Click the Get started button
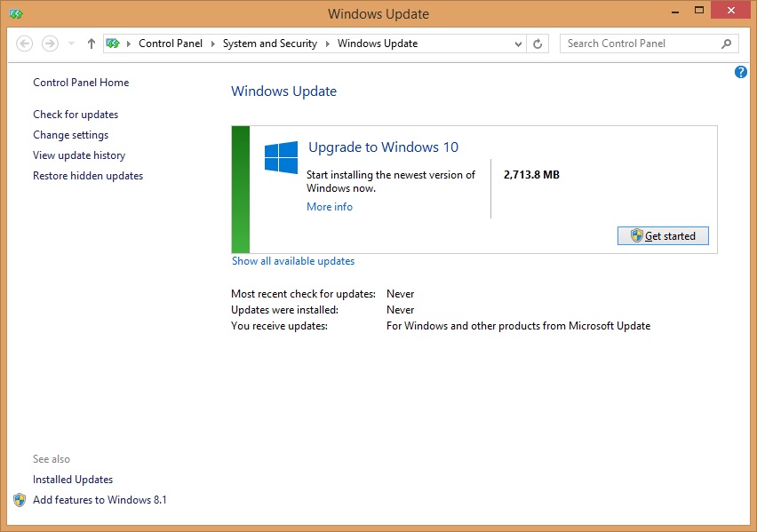Screen dimensions: 757x532 pyautogui.click(x=663, y=235)
